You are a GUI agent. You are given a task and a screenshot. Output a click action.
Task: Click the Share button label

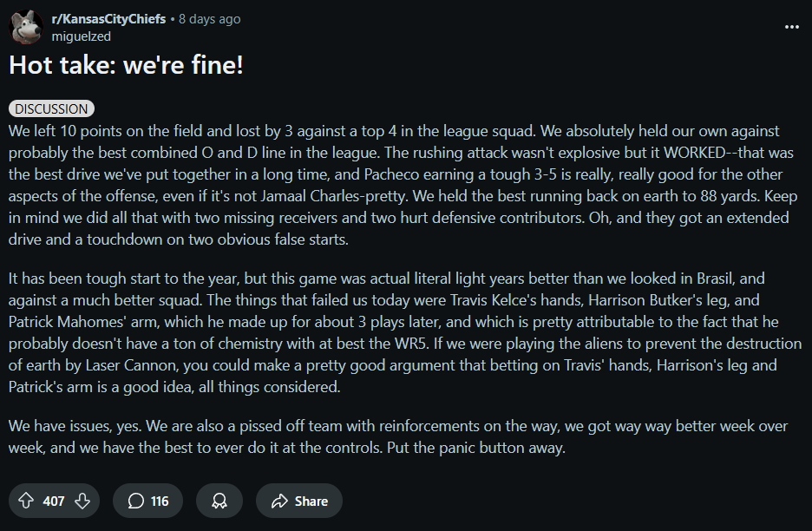click(x=311, y=501)
